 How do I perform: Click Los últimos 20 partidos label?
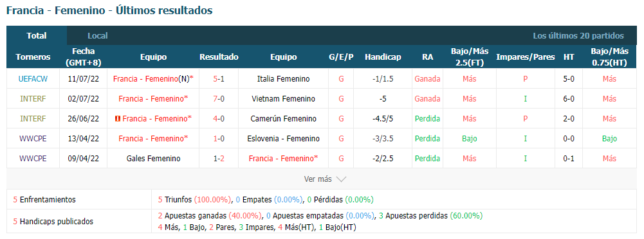(578, 36)
